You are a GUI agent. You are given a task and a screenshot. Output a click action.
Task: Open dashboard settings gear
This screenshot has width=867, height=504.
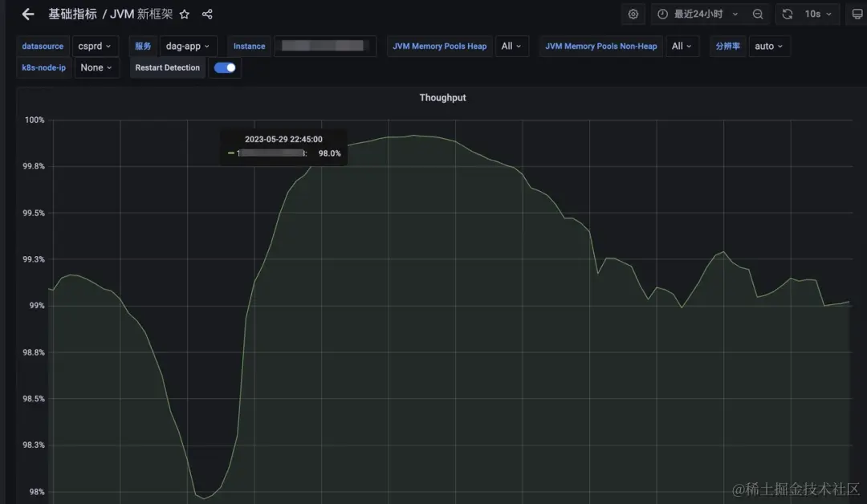click(x=633, y=14)
